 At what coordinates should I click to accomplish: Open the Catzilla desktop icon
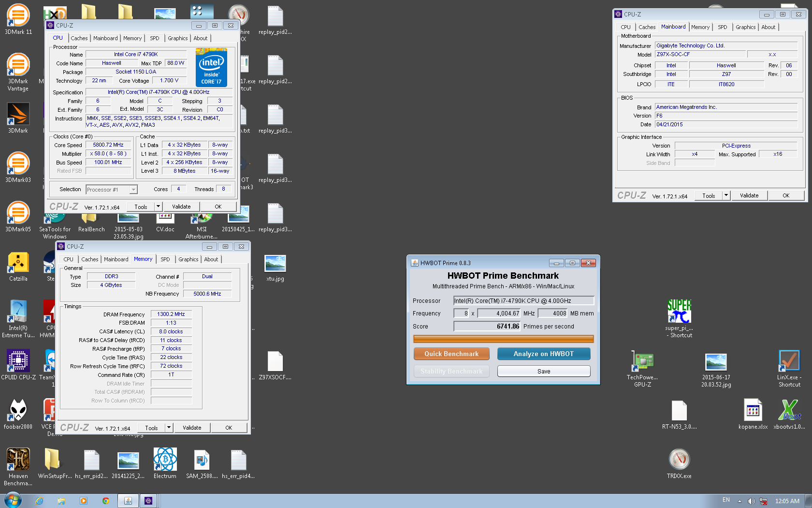click(x=18, y=266)
